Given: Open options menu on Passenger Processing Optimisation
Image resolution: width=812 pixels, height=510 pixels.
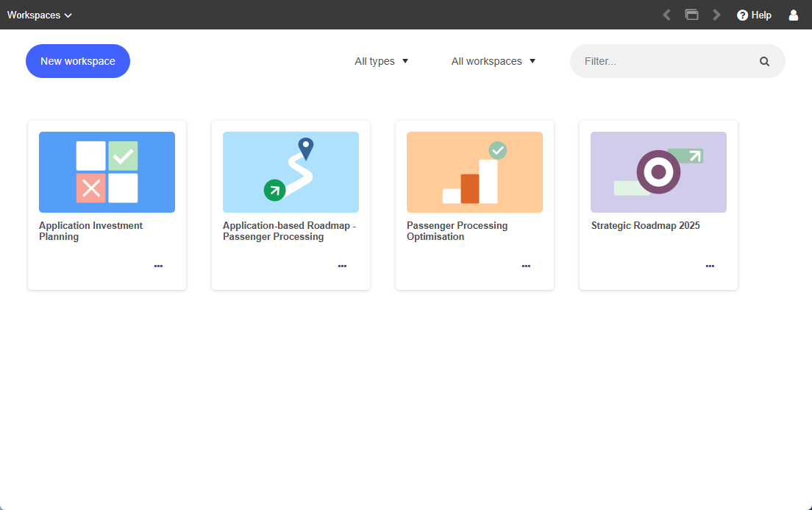Looking at the screenshot, I should pos(526,266).
